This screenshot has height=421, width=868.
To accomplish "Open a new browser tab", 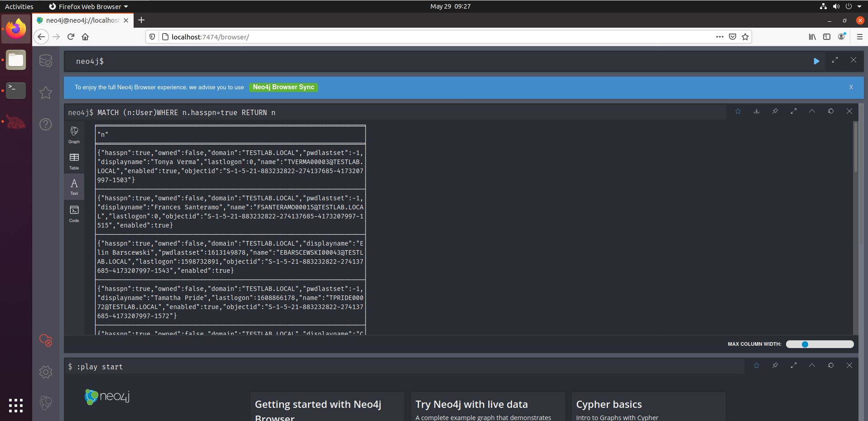I will point(141,20).
